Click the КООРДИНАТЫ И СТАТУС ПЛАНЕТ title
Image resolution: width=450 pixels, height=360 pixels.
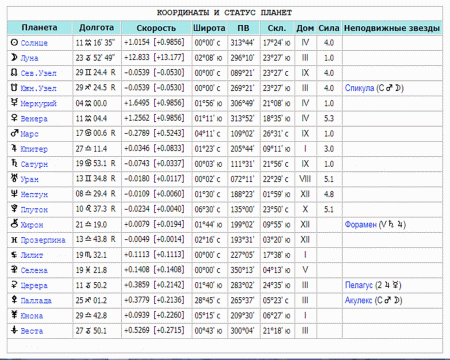point(224,13)
